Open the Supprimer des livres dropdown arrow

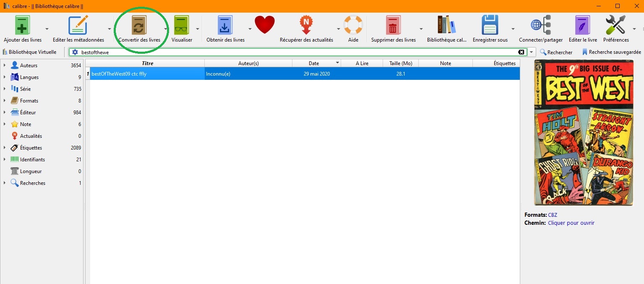click(421, 29)
